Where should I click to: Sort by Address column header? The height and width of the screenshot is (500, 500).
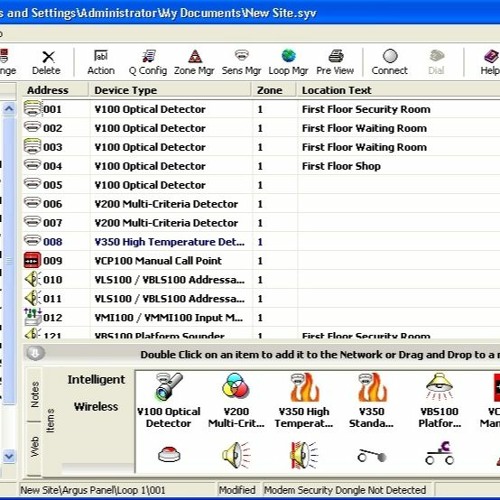click(55, 90)
